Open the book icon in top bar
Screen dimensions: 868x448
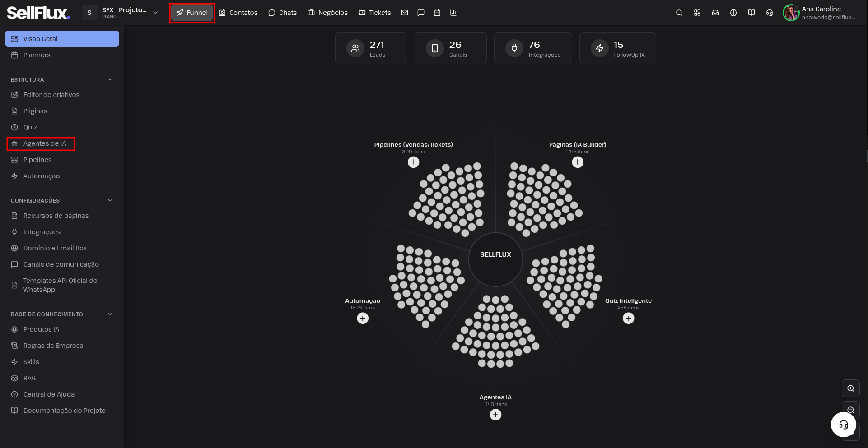coord(751,13)
